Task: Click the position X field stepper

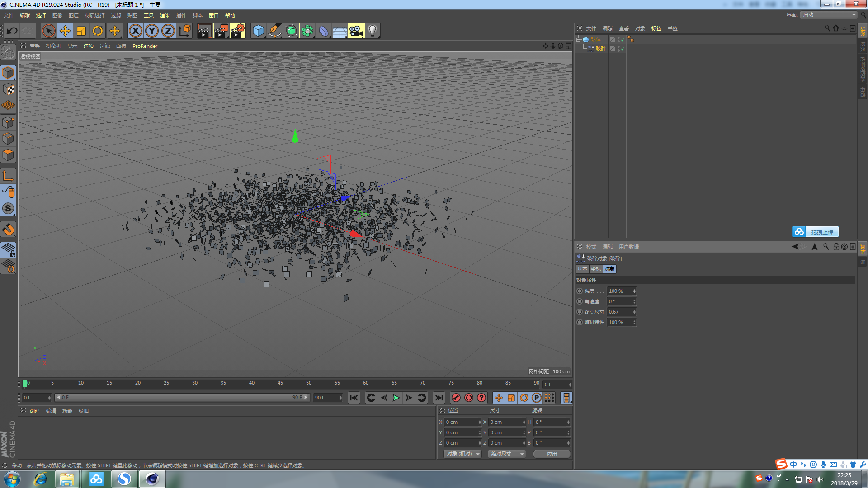Action: coord(480,422)
